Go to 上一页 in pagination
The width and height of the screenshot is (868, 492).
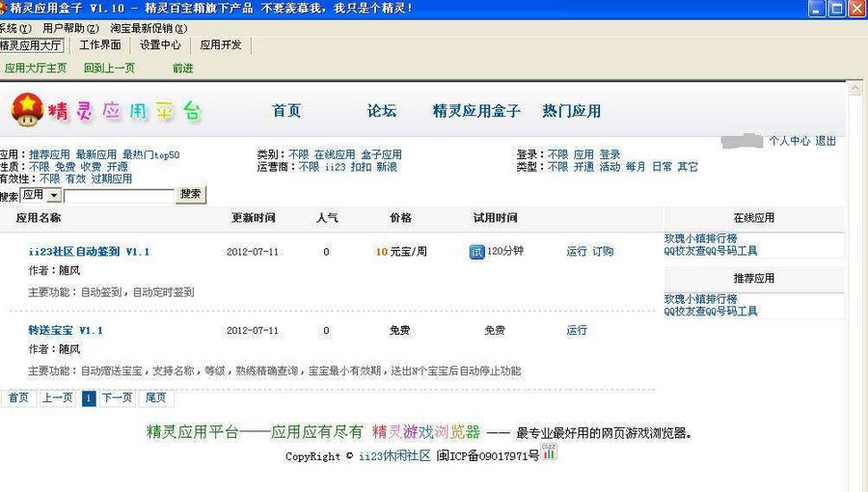57,397
